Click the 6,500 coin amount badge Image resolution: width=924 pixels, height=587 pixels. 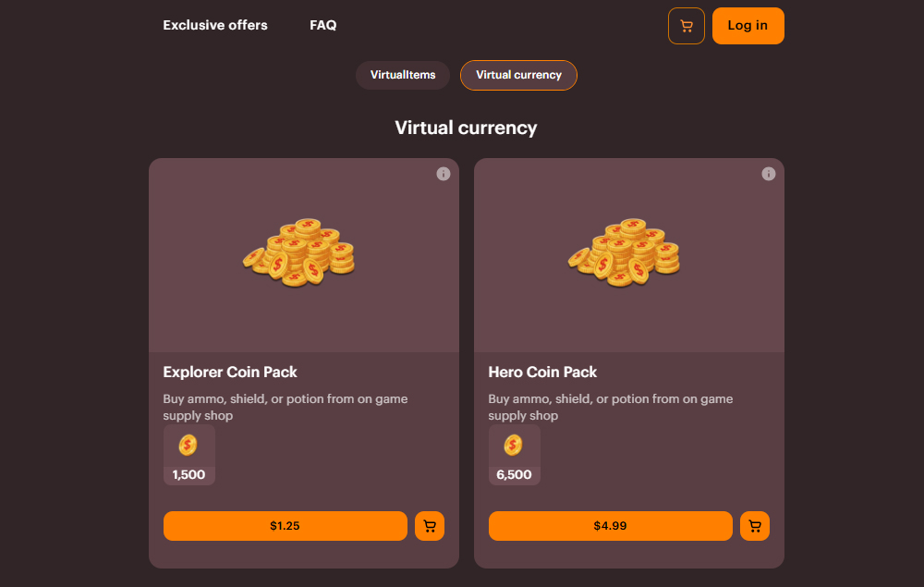515,456
